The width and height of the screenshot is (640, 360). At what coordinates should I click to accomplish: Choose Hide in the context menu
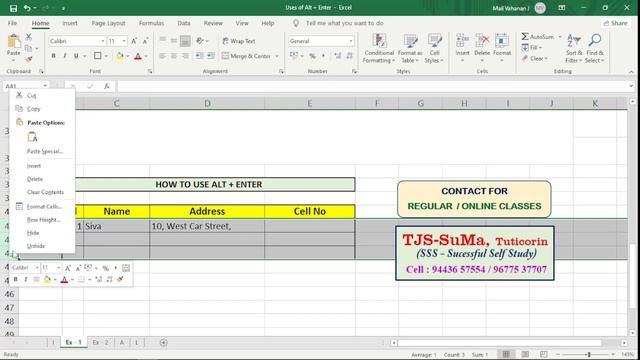[x=33, y=233]
